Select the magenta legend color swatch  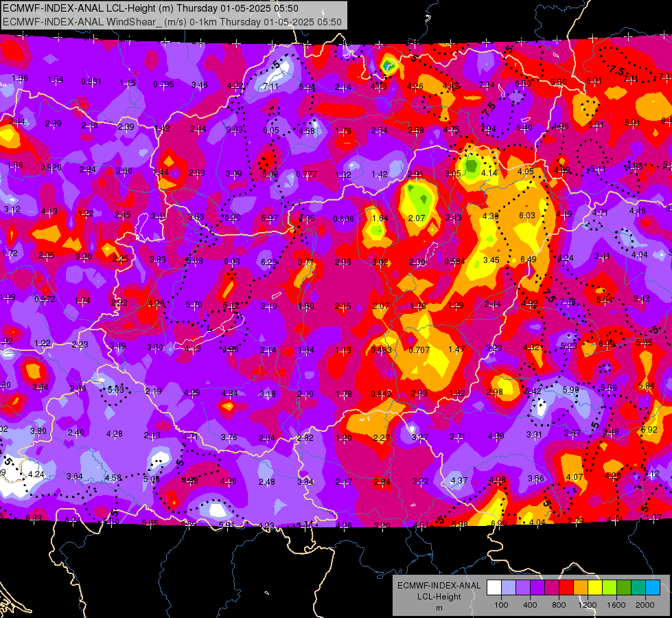(552, 588)
